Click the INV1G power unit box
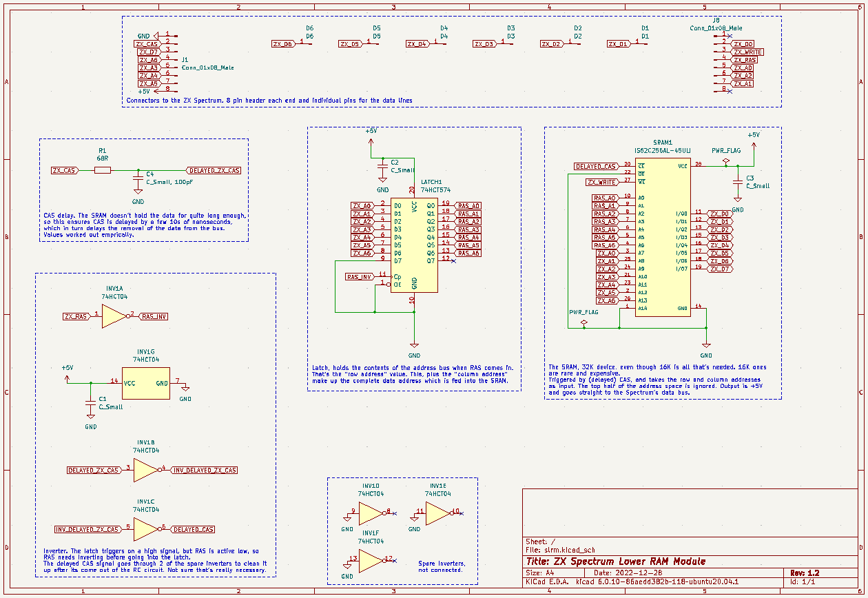This screenshot has width=868, height=598. pyautogui.click(x=145, y=384)
